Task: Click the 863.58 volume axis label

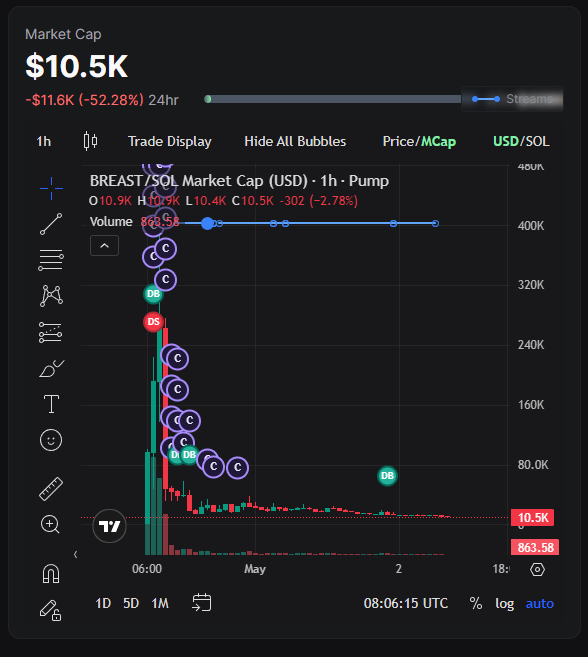Action: tap(535, 547)
